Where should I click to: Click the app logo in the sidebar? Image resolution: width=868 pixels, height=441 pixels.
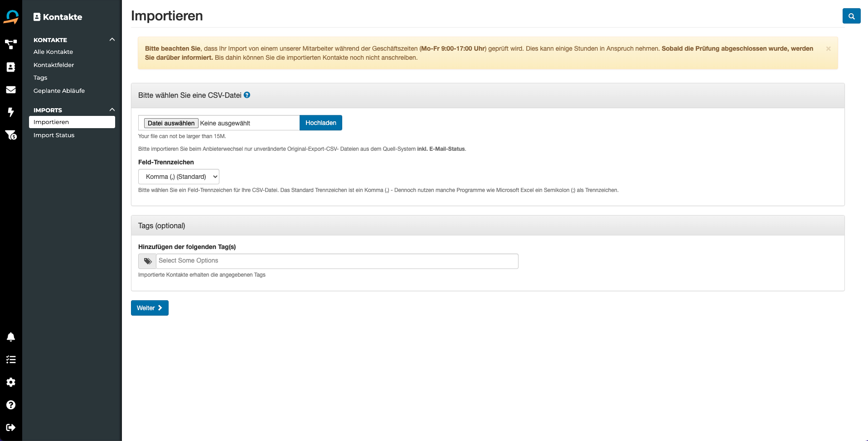tap(11, 17)
